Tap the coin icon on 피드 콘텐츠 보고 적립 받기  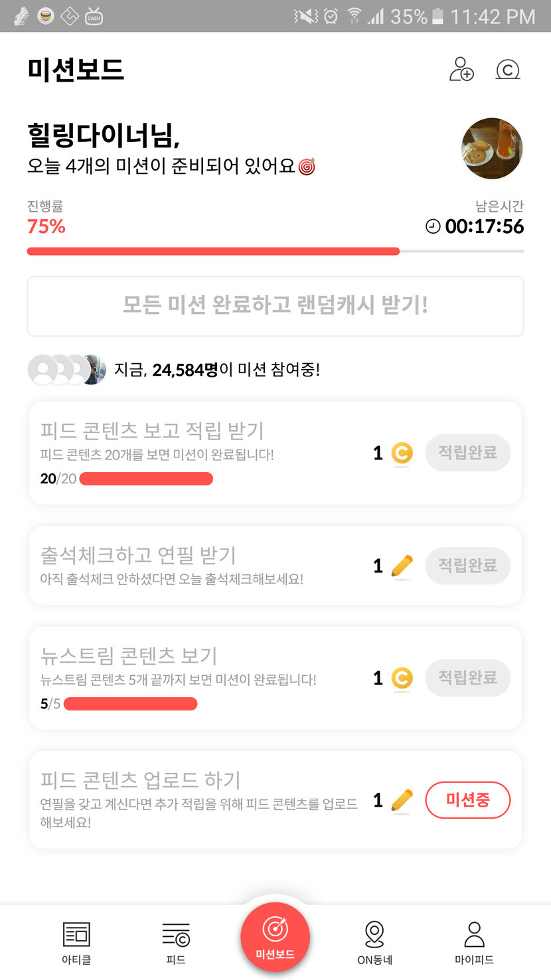(x=402, y=453)
